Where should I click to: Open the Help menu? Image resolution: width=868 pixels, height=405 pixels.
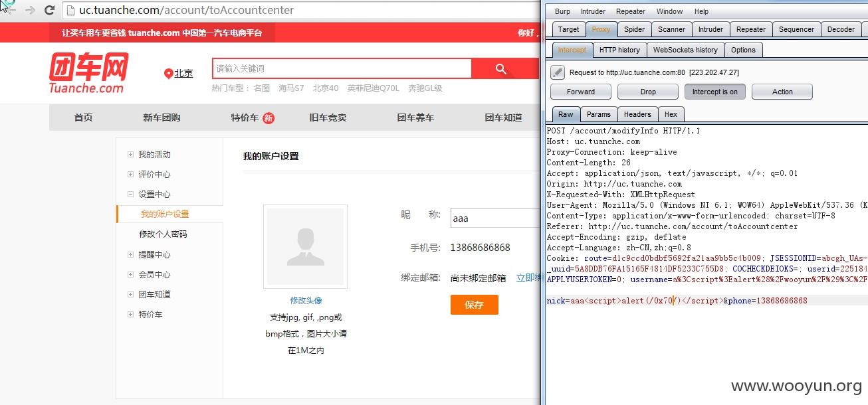pos(701,11)
